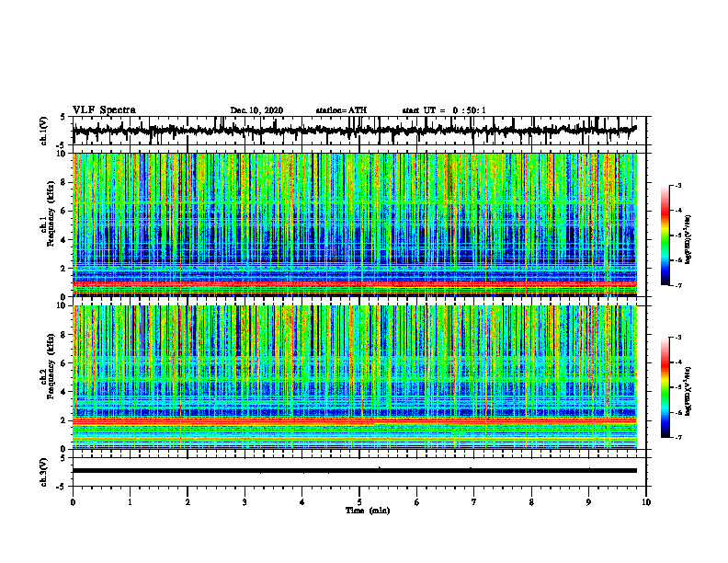Image resolution: width=728 pixels, height=563 pixels.
Task: Click time axis tick label '5'
Action: tap(359, 502)
